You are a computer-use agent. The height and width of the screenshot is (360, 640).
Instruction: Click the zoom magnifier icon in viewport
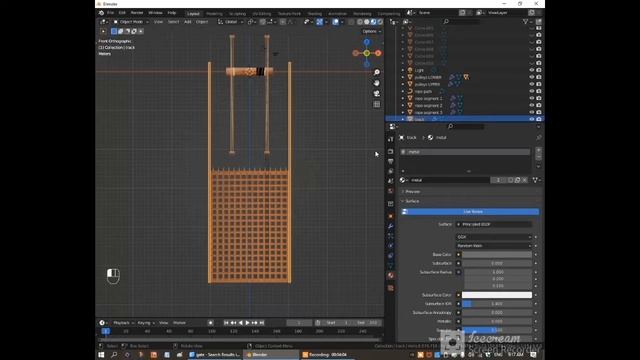[x=377, y=72]
